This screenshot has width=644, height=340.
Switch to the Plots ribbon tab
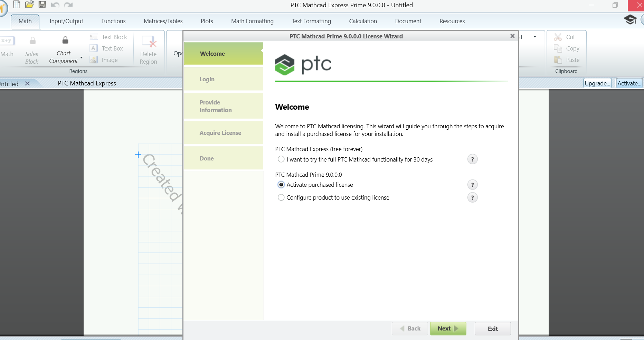pos(206,21)
